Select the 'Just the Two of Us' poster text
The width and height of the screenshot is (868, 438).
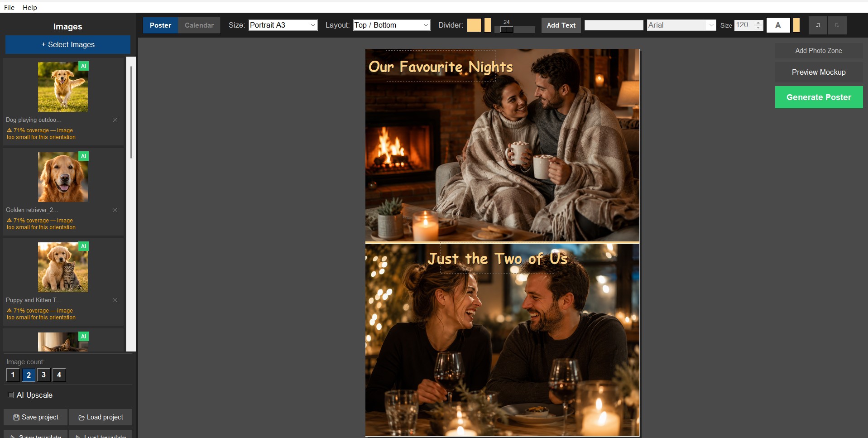point(498,259)
